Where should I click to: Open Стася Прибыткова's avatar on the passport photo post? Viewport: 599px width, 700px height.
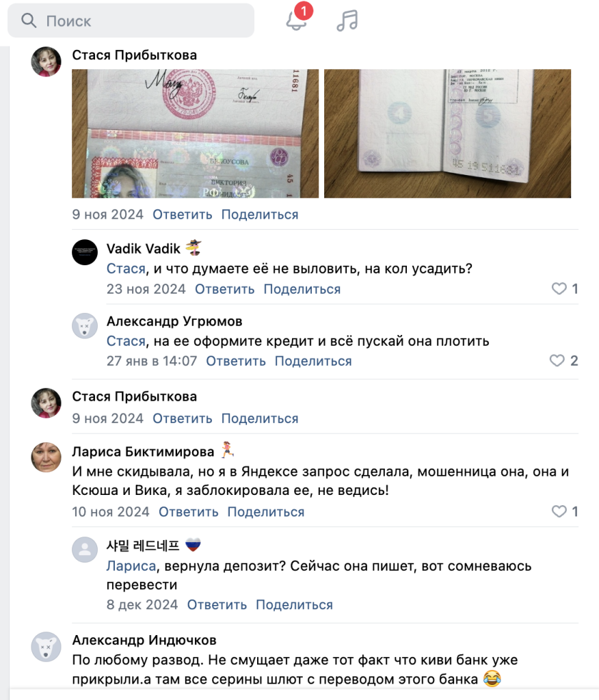point(46,62)
